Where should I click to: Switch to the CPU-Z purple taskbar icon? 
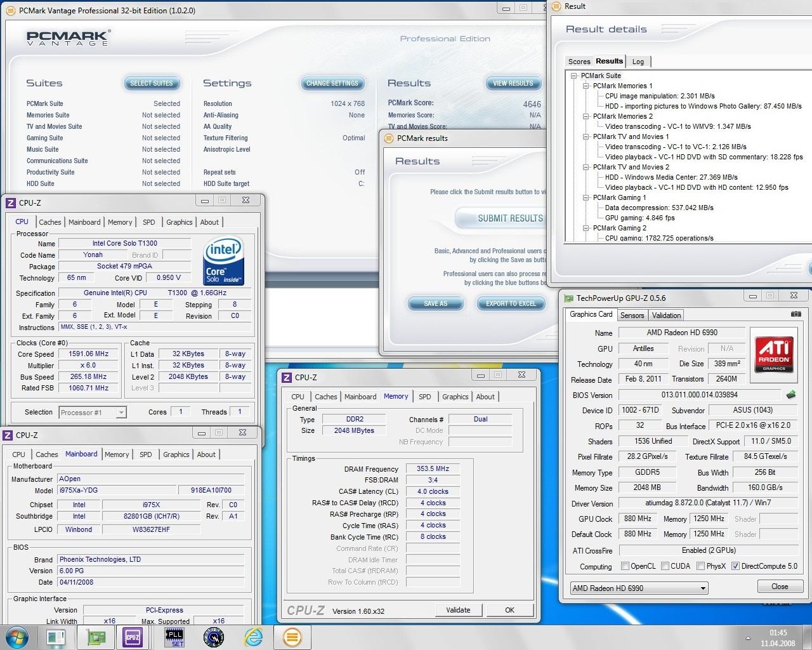[133, 637]
